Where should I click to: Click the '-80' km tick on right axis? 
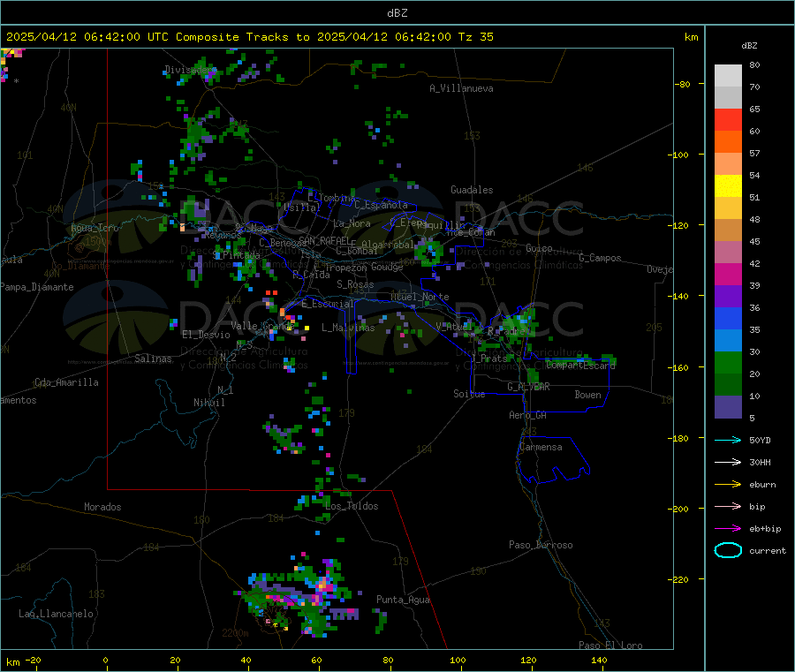[683, 84]
